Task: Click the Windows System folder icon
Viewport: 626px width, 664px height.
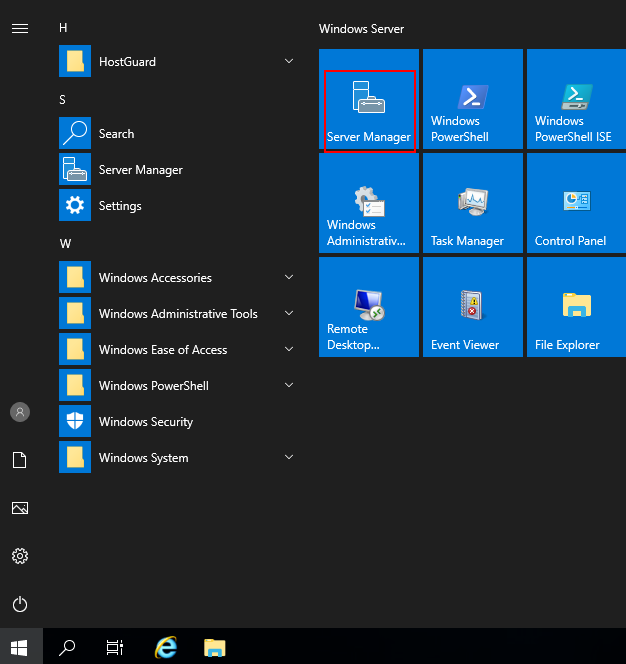Action: [x=75, y=457]
